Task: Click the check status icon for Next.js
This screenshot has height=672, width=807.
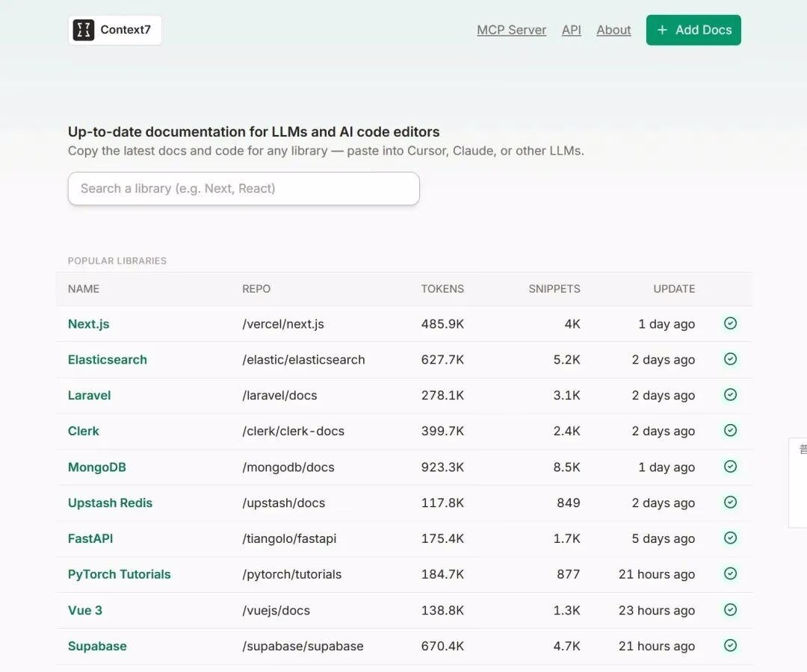Action: (730, 323)
